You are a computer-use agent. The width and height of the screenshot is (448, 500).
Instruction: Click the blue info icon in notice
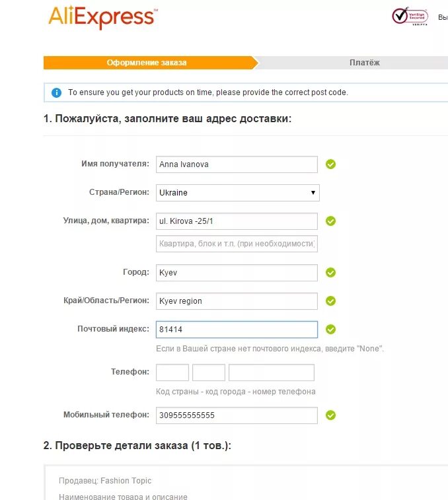tap(56, 92)
